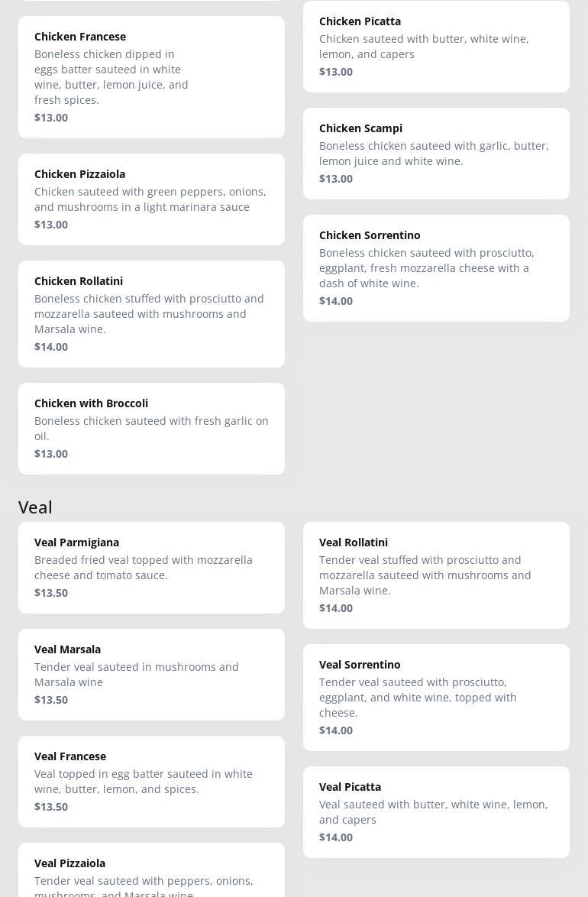Choose the Chicken Pizzaiola item
Image resolution: width=588 pixels, height=897 pixels.
(x=151, y=199)
